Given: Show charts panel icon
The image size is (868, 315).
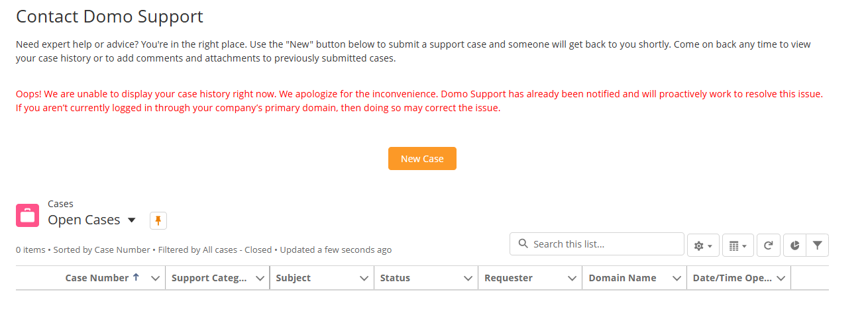Looking at the screenshot, I should click(x=794, y=245).
